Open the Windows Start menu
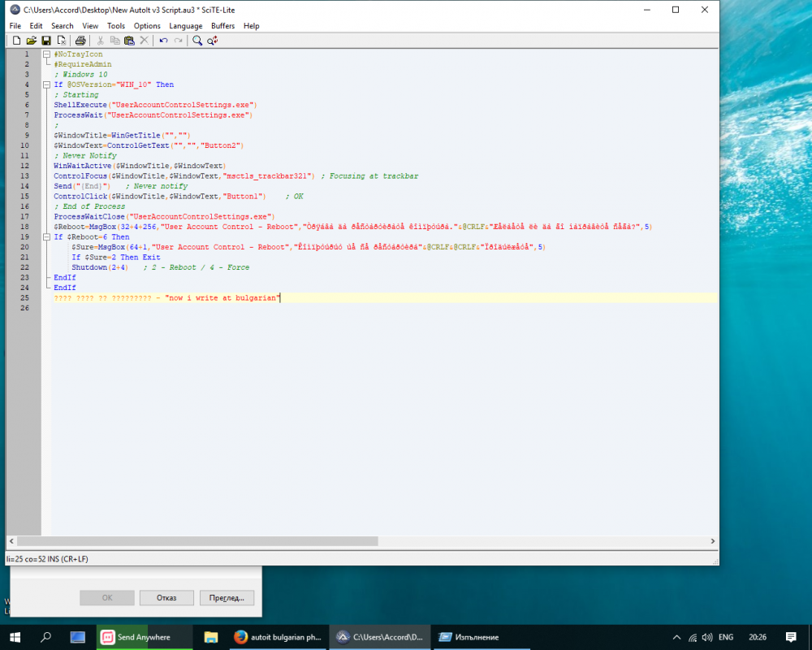This screenshot has height=650, width=812. point(15,637)
